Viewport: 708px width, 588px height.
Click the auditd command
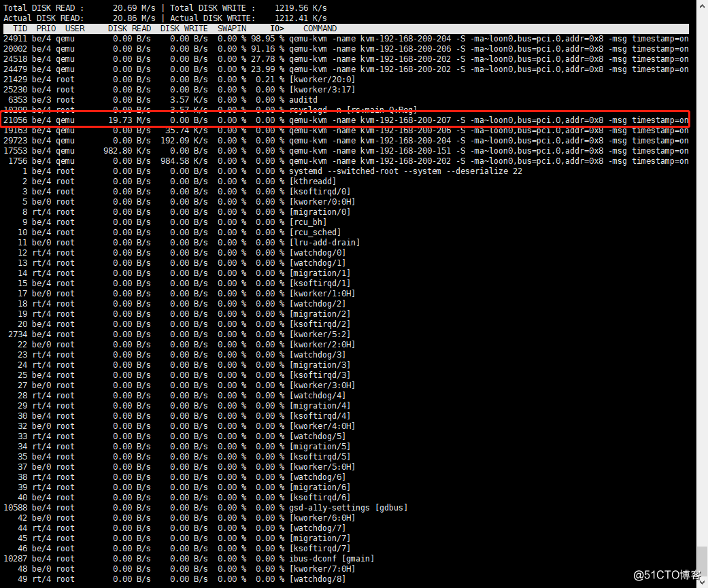point(303,100)
